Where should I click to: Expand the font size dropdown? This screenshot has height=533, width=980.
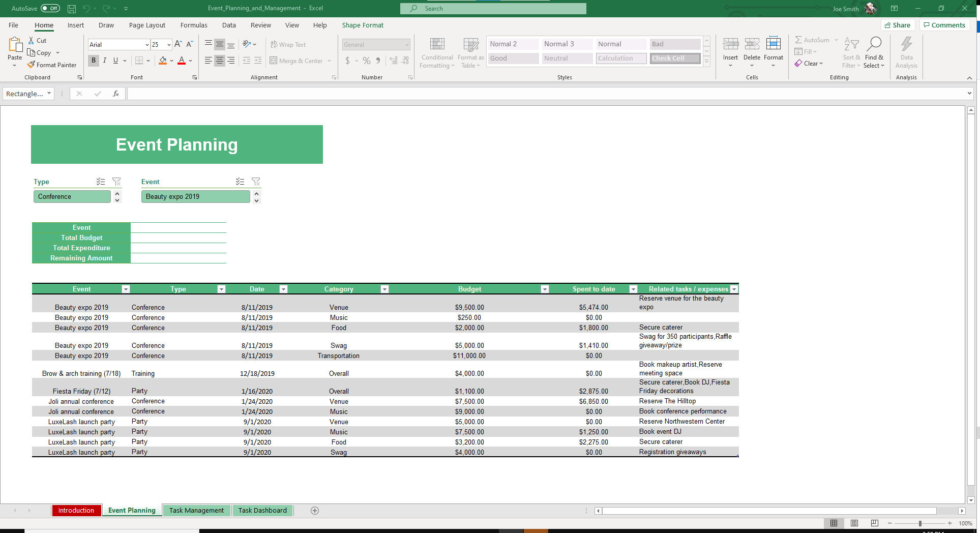(169, 45)
